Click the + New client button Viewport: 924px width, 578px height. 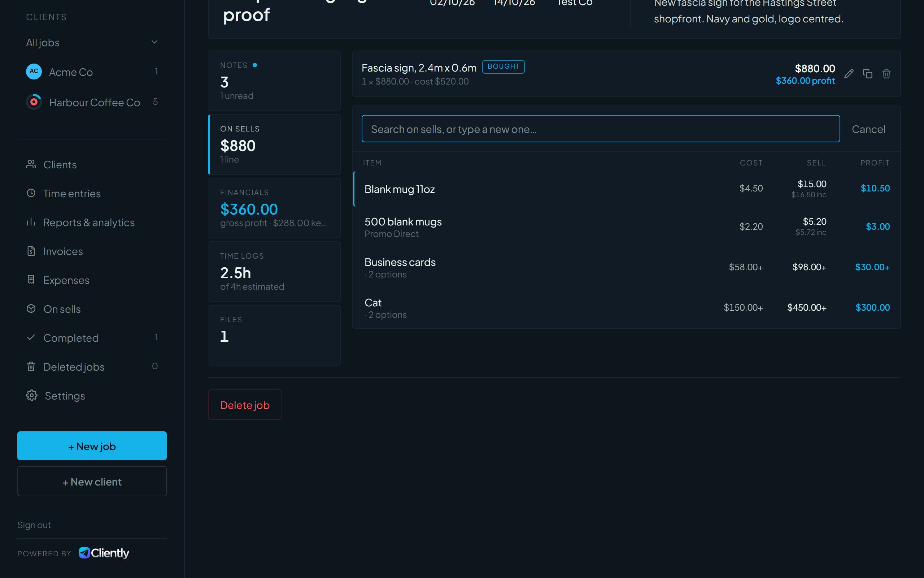coord(92,481)
